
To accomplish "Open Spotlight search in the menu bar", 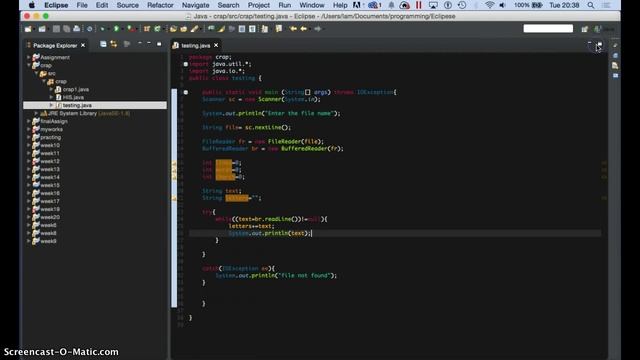I will 591,5.
